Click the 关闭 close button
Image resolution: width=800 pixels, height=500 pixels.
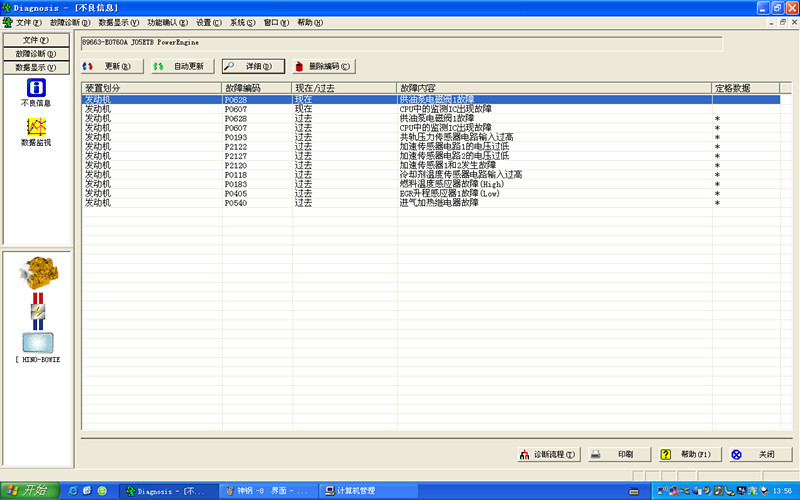pos(760,454)
